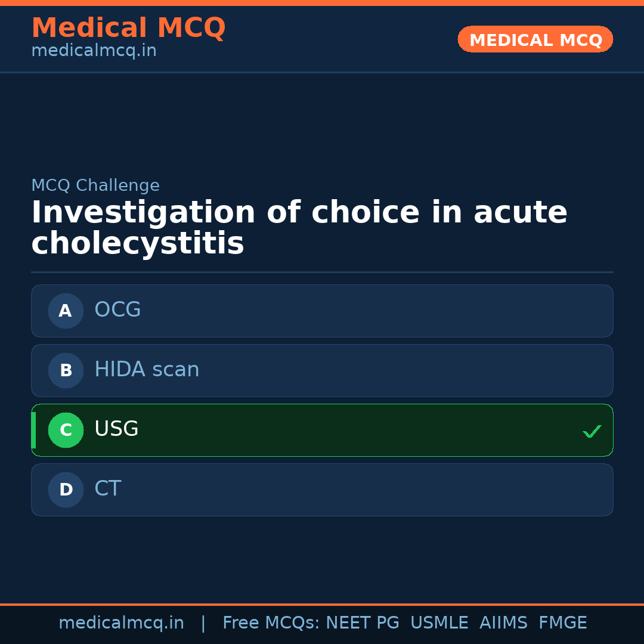
Task: Click the green C option badge
Action: coord(66,430)
